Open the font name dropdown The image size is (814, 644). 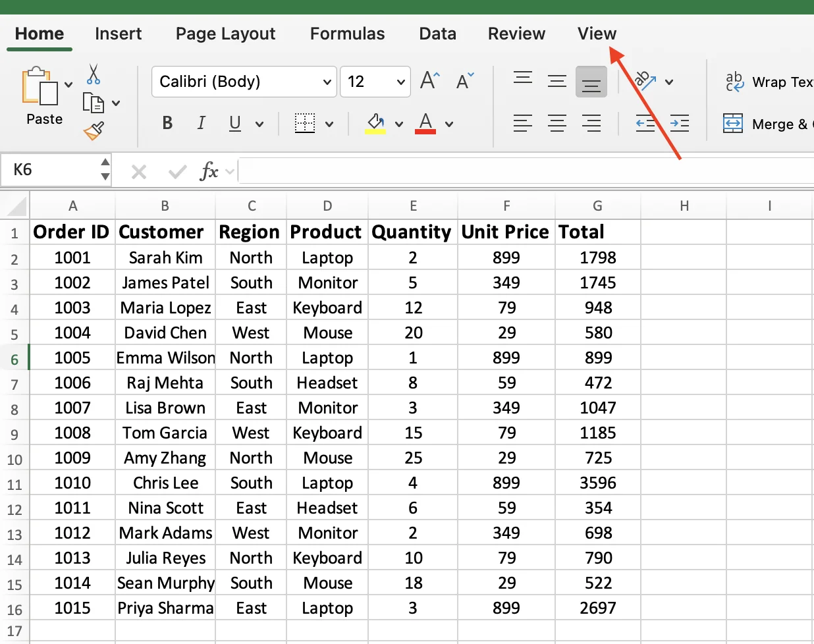click(x=327, y=82)
